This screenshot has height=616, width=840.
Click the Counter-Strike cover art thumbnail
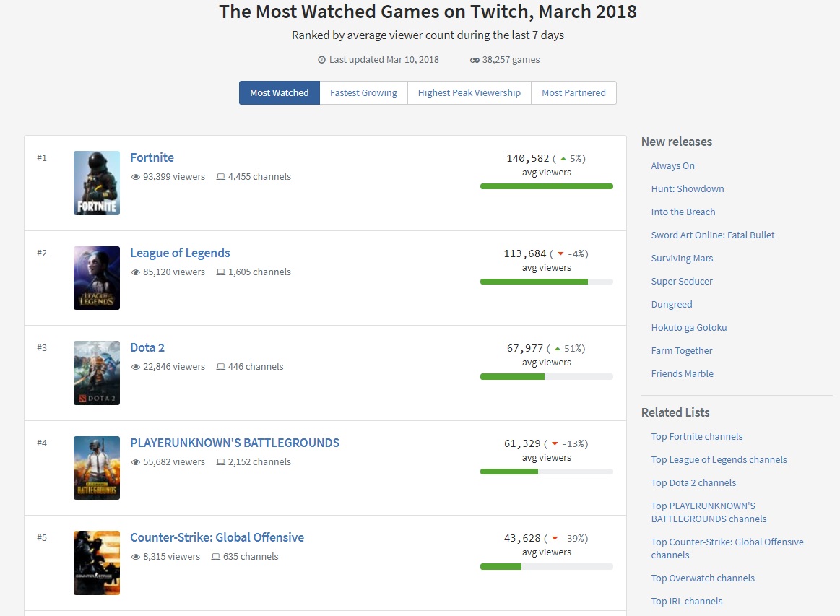click(97, 563)
